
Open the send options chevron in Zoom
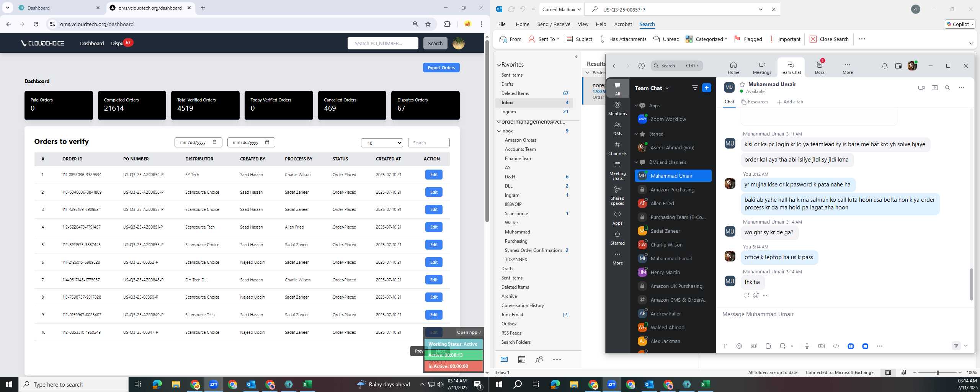click(965, 346)
